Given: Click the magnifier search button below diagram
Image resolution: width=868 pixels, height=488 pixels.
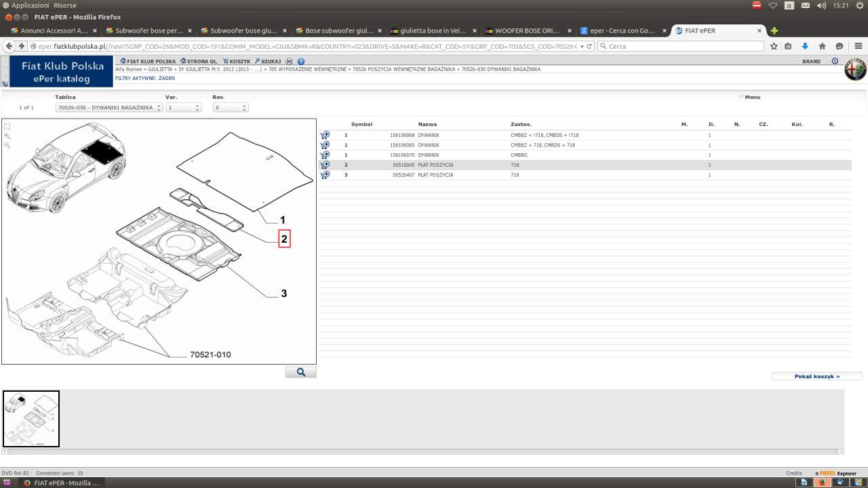Looking at the screenshot, I should [300, 372].
